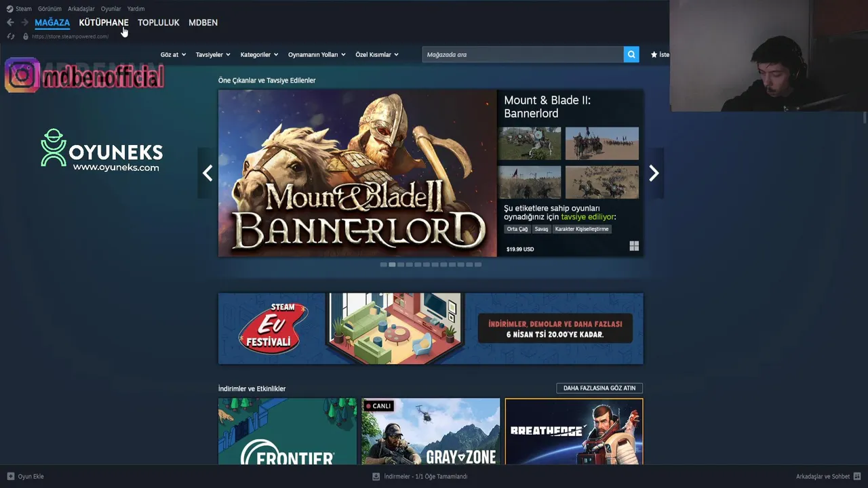Open the Steam Ev Festivali banner
Screen dimensions: 868x488
click(x=431, y=329)
